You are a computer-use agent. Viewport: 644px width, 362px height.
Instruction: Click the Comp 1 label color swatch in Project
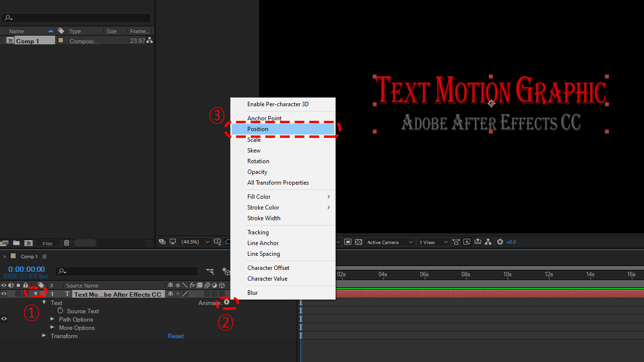coord(60,41)
